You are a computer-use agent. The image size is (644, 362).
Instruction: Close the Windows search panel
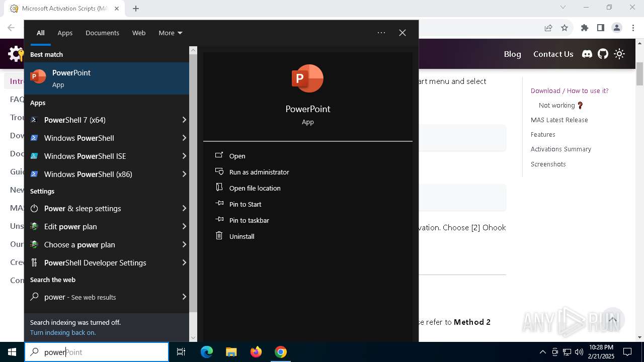[x=403, y=33]
